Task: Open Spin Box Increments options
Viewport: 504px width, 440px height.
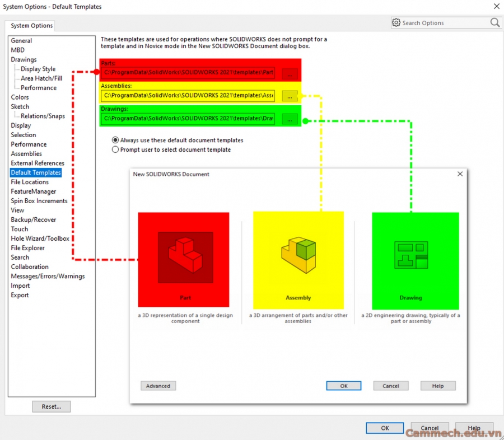Action: pos(39,201)
